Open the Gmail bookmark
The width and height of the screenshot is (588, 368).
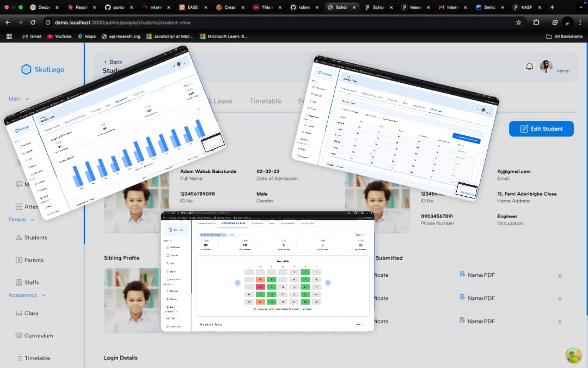click(32, 37)
